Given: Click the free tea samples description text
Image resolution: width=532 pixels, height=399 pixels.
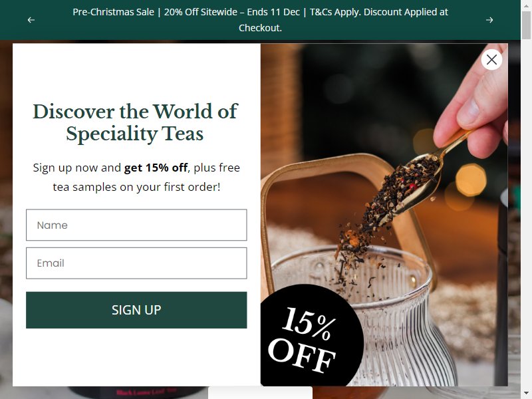Looking at the screenshot, I should pyautogui.click(x=136, y=177).
